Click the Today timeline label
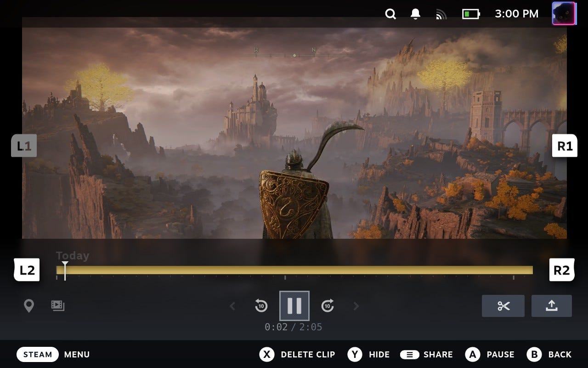This screenshot has height=368, width=588. point(73,256)
